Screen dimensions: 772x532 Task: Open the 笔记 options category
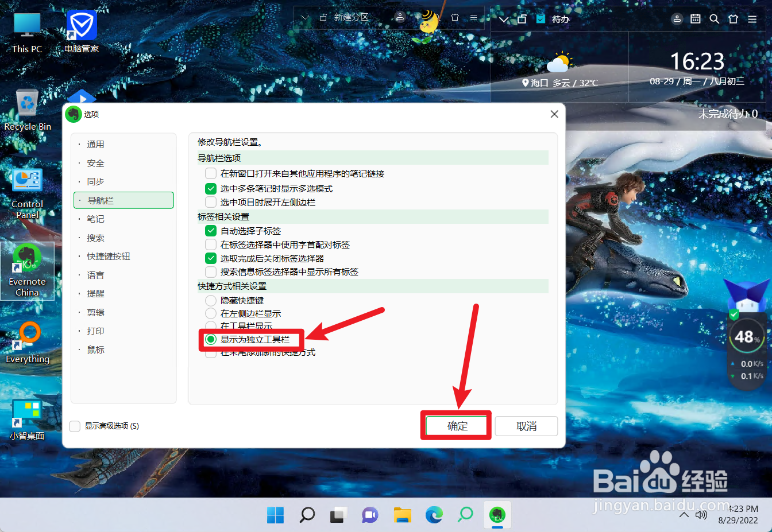coord(123,219)
